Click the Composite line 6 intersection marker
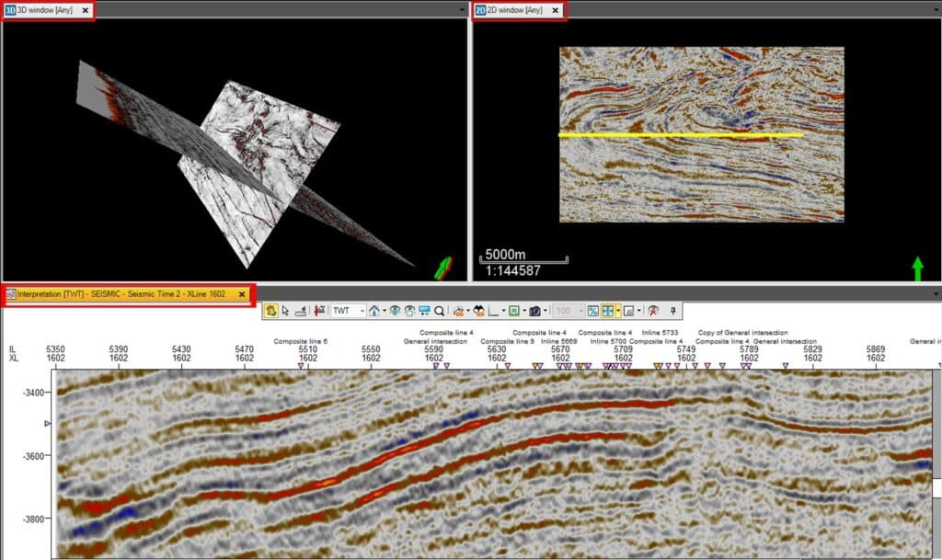942x560 pixels. [301, 366]
